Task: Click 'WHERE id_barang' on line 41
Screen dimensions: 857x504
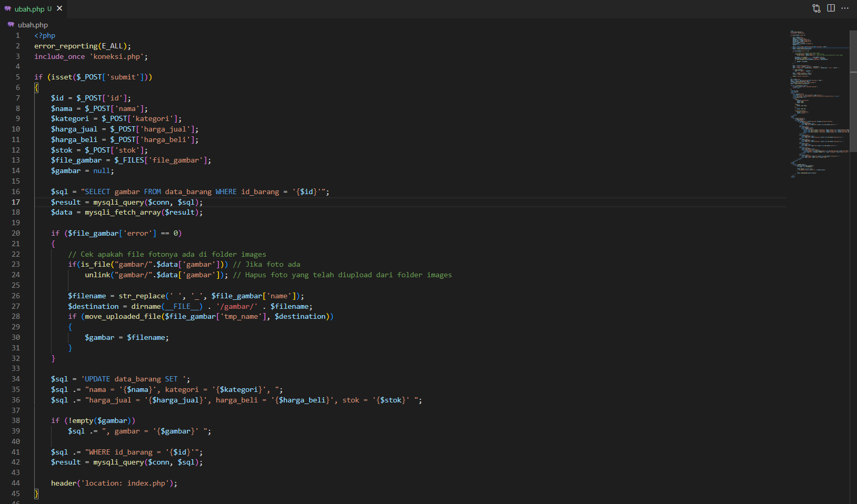Action: 121,452
